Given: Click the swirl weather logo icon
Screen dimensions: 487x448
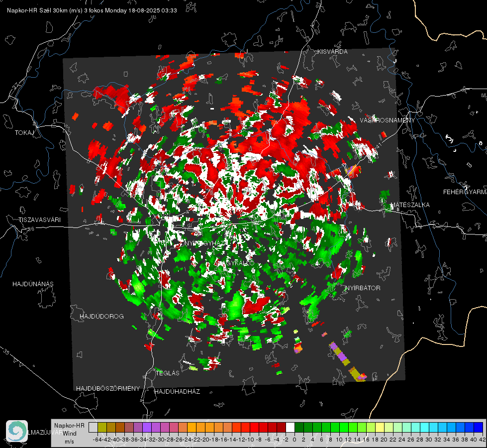Looking at the screenshot, I should [17, 431].
